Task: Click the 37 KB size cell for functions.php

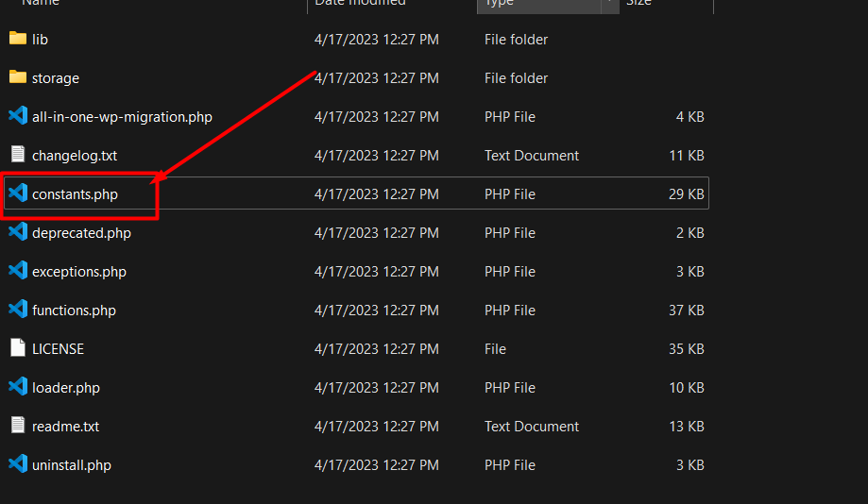Action: [686, 310]
